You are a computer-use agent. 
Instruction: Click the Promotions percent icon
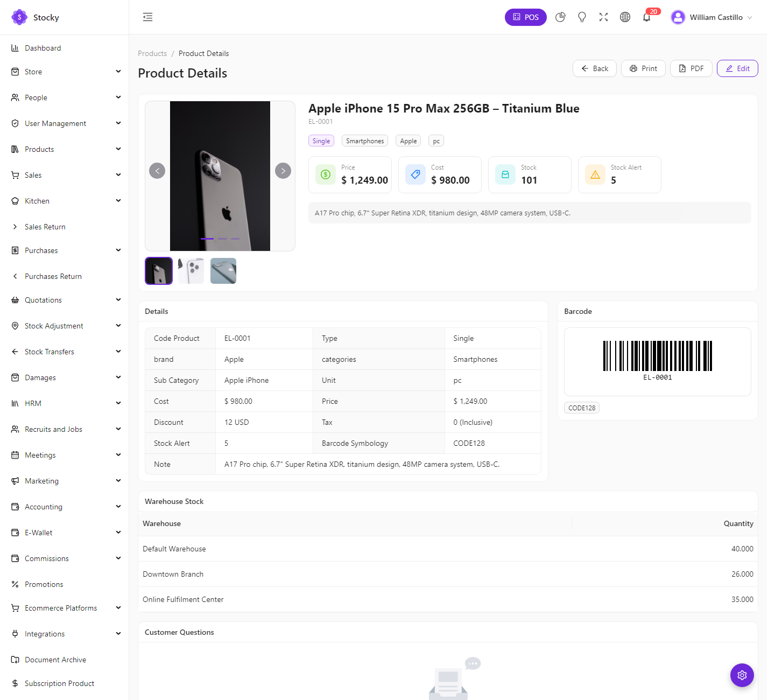pyautogui.click(x=15, y=584)
